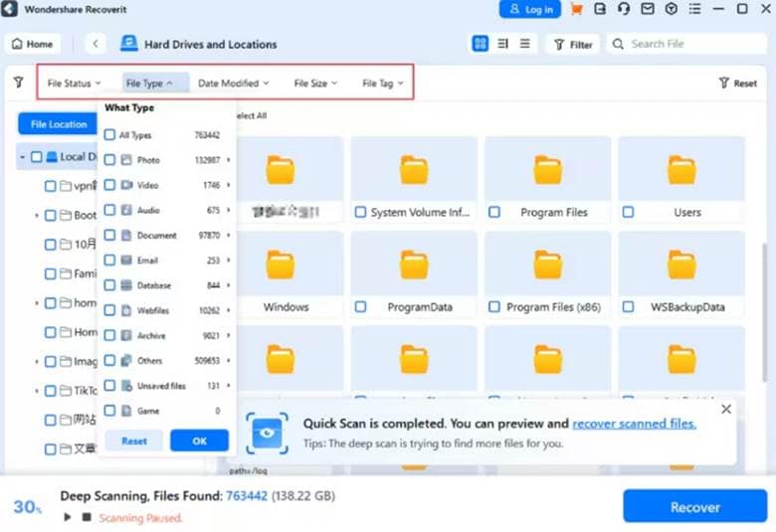Open the Windows folder thumbnail
776x532 pixels.
pyautogui.click(x=281, y=265)
